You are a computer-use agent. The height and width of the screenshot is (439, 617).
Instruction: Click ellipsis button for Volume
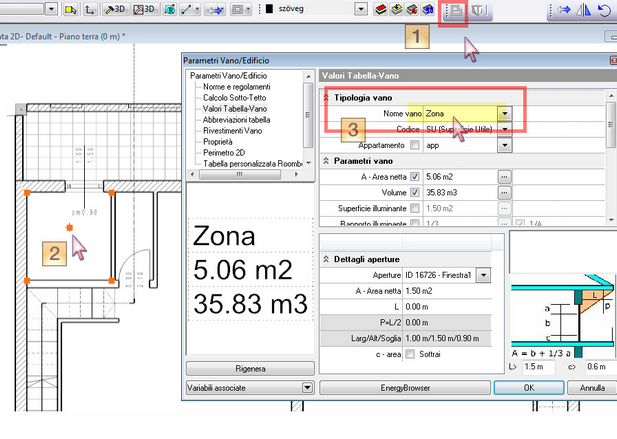pyautogui.click(x=504, y=192)
